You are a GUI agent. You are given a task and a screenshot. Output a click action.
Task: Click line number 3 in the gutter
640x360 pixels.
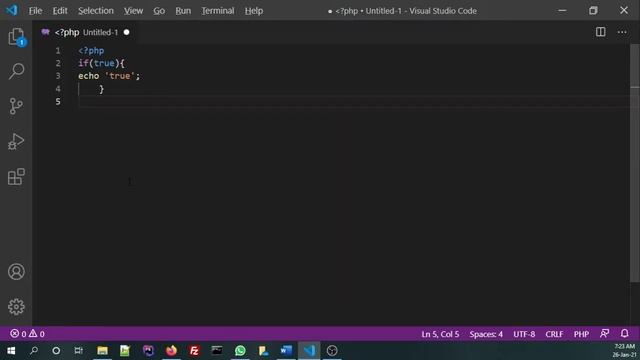tap(58, 76)
